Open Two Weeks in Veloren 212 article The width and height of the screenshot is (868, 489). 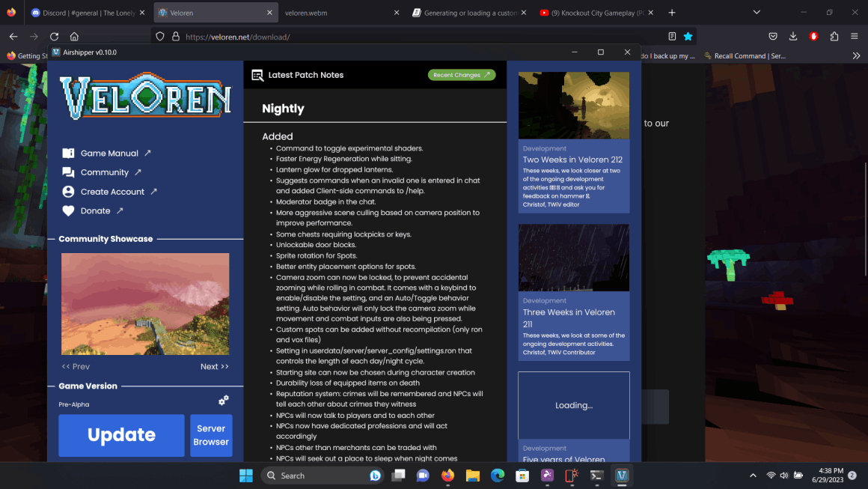tap(574, 142)
